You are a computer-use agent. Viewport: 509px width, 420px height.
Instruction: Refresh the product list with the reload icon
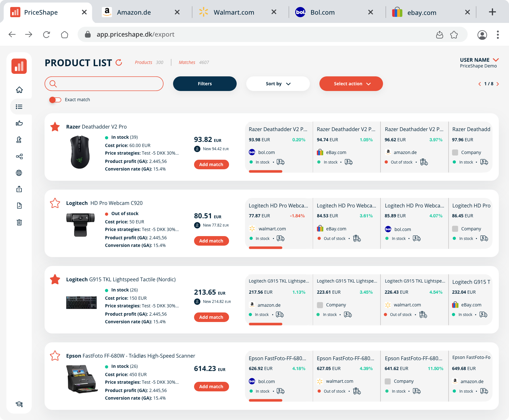click(119, 62)
